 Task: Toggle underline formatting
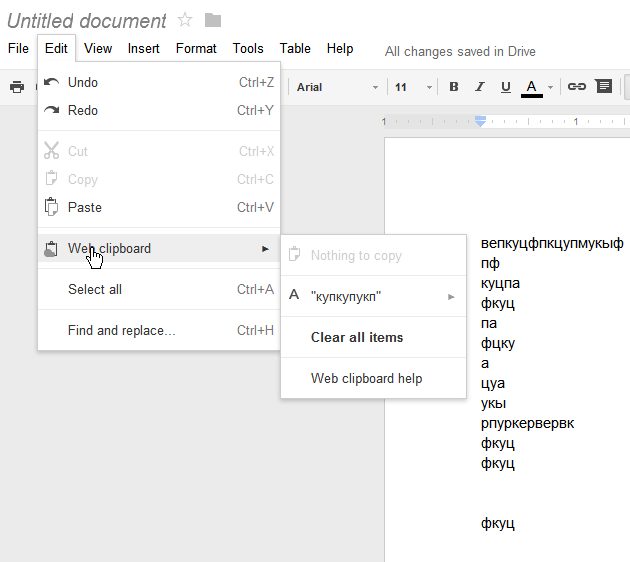click(x=506, y=87)
